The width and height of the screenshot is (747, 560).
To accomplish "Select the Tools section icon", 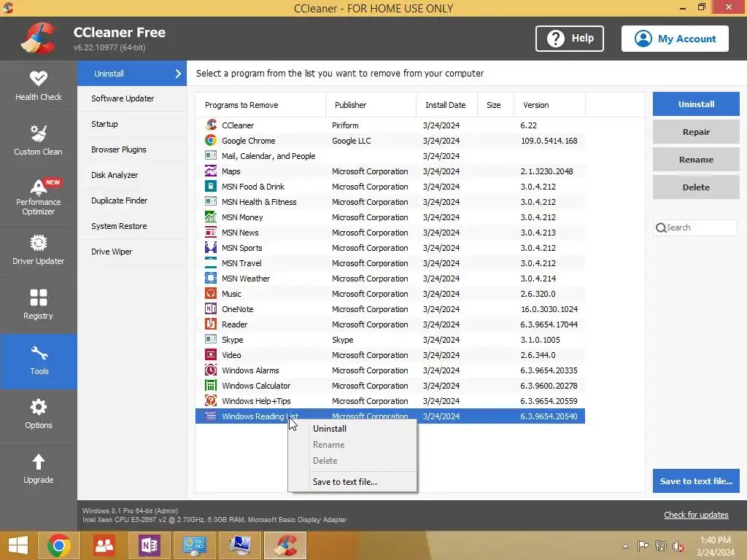I will [x=39, y=353].
